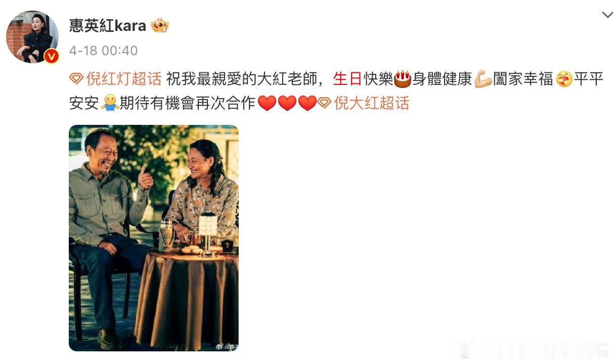The image size is (613, 364).
Task: Open the 倪大红超话 super topic
Action: (372, 103)
